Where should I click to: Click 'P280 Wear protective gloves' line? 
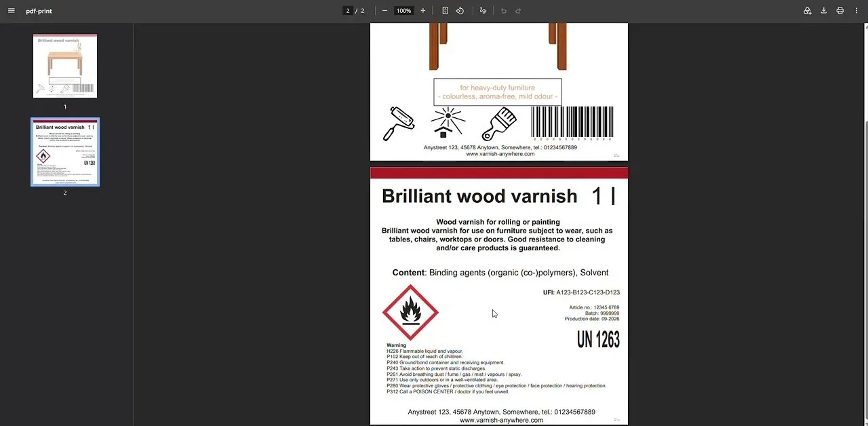tap(496, 386)
